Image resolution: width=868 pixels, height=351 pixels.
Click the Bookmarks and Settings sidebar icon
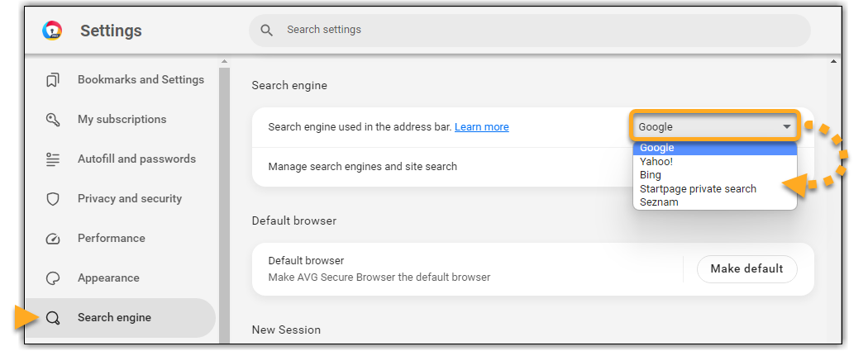coord(53,80)
